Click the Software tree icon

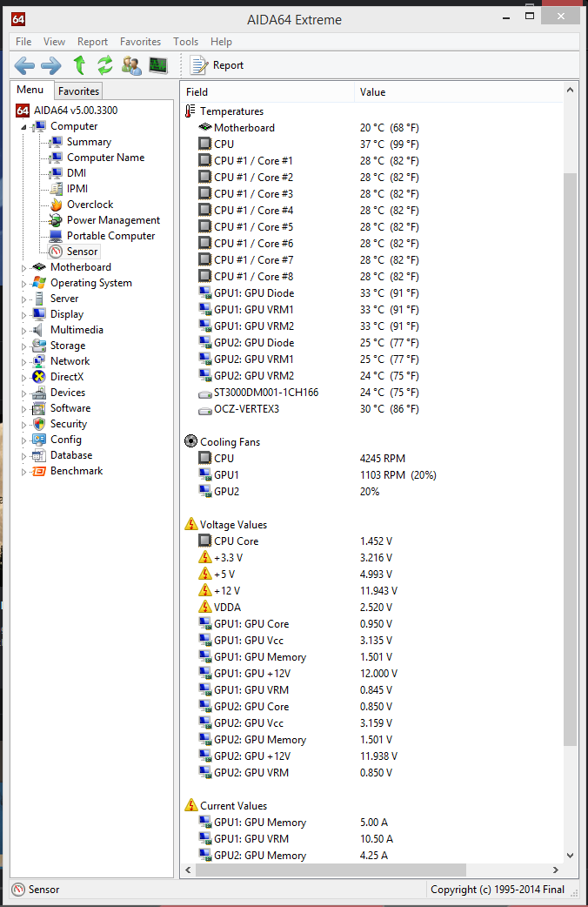39,408
